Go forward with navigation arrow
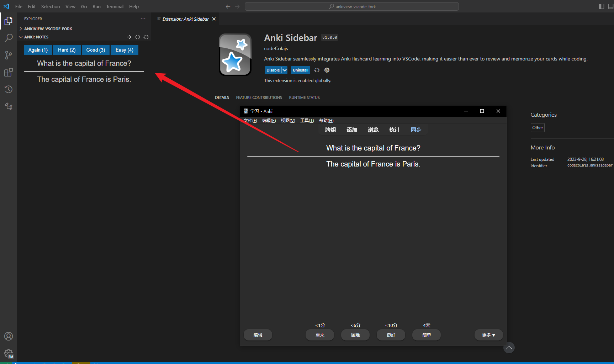This screenshot has height=364, width=614. coord(237,6)
